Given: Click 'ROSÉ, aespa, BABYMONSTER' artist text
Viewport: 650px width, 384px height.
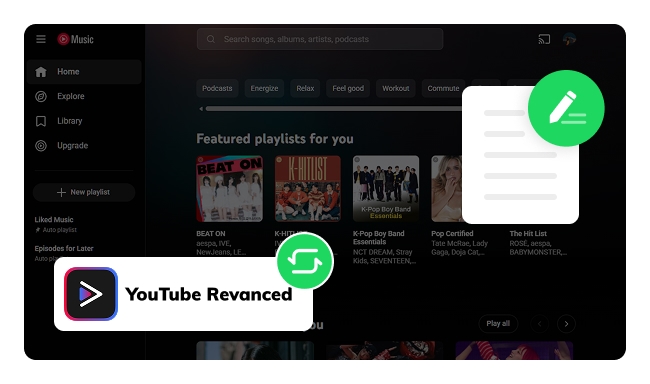Looking at the screenshot, I should (x=538, y=248).
